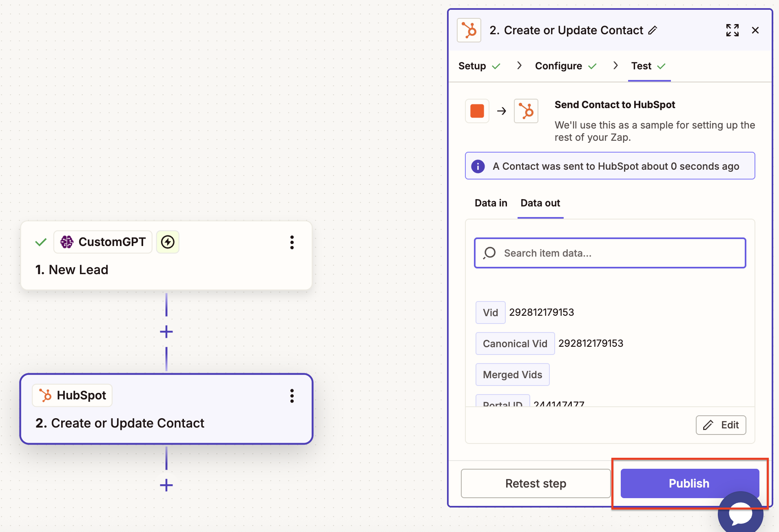Click the HubSpot logo in panel header
779x532 pixels.
[x=469, y=30]
